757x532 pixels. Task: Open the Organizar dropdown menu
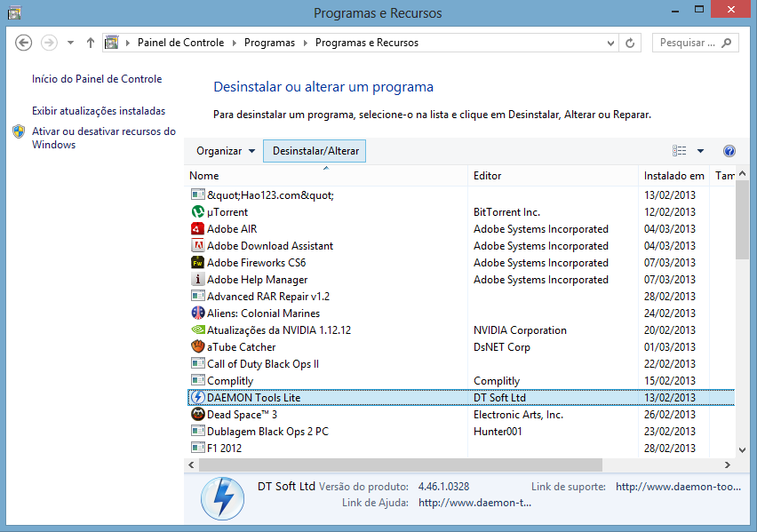click(x=225, y=151)
